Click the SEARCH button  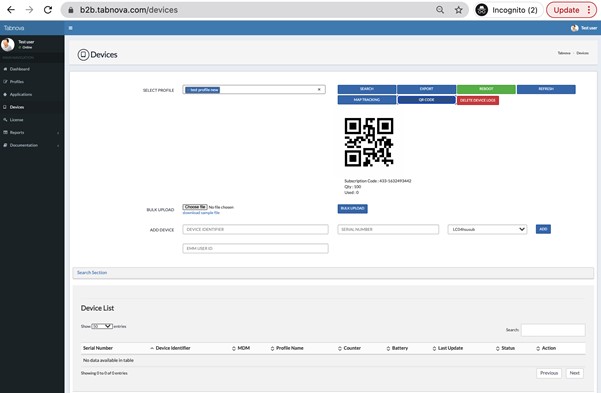tap(367, 89)
